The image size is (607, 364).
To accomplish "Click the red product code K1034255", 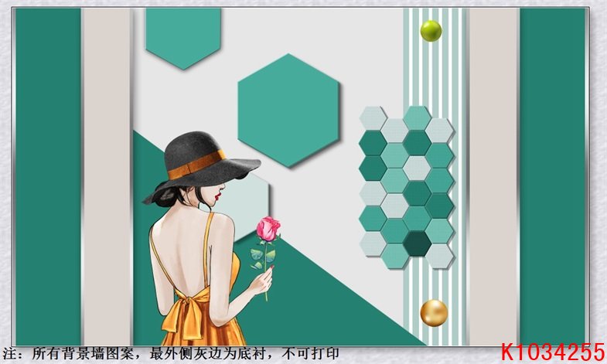I will [552, 352].
